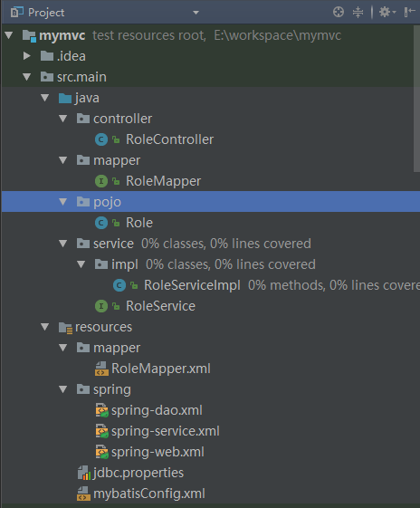Click the RoleServiceImpl class icon
Screen dimensions: 420x508
tap(119, 285)
